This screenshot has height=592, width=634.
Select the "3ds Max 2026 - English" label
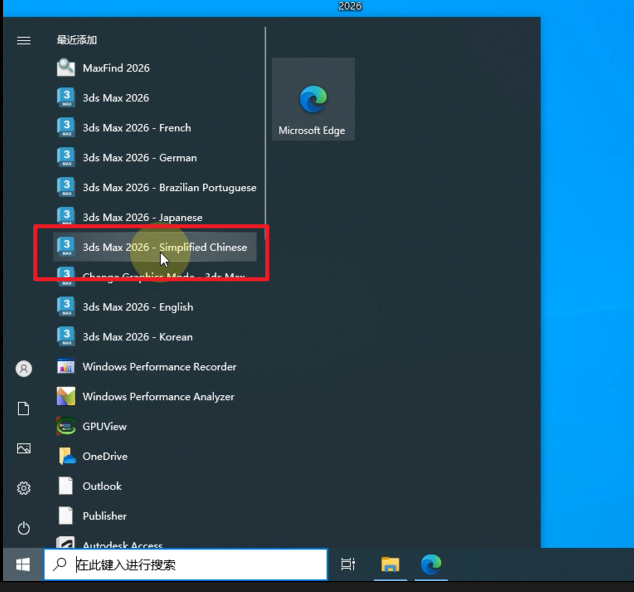coord(138,307)
